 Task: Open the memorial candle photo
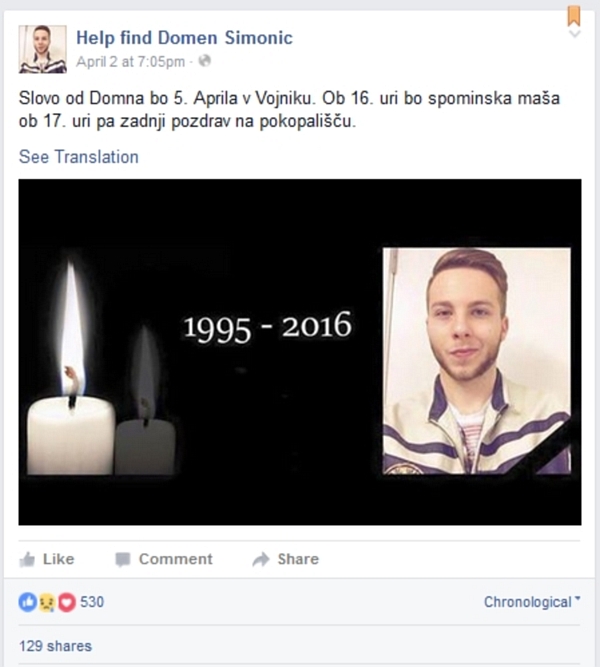300,352
